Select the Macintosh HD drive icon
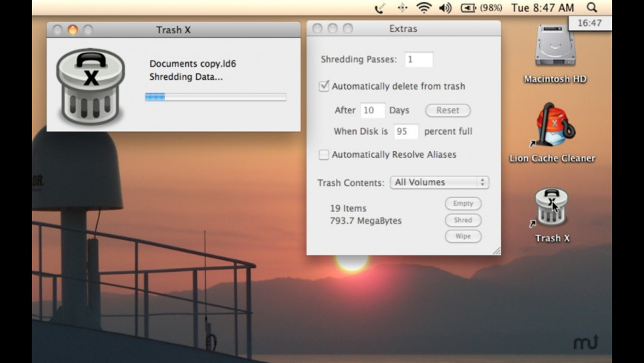This screenshot has height=363, width=644. [x=555, y=44]
